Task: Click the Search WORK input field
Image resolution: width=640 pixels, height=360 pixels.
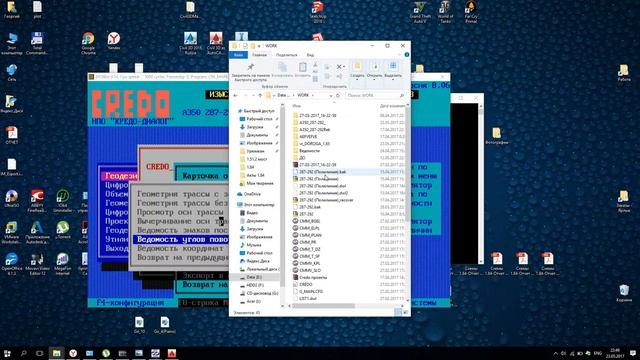Action: click(375, 96)
